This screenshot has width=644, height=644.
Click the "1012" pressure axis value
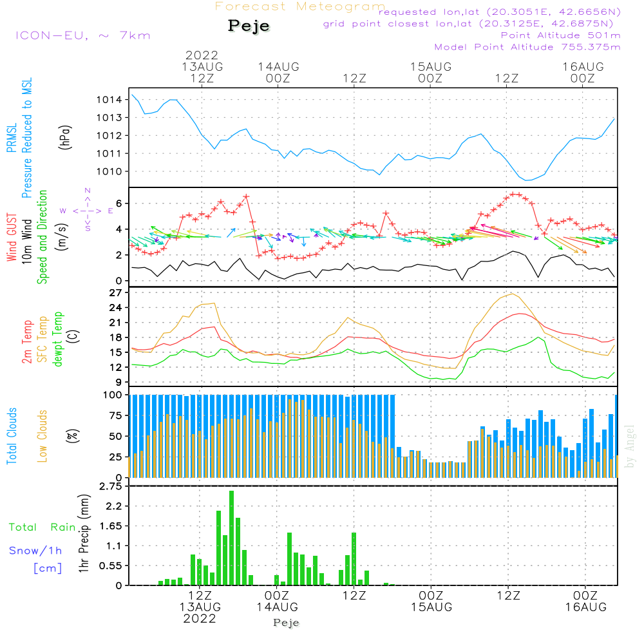pyautogui.click(x=109, y=135)
